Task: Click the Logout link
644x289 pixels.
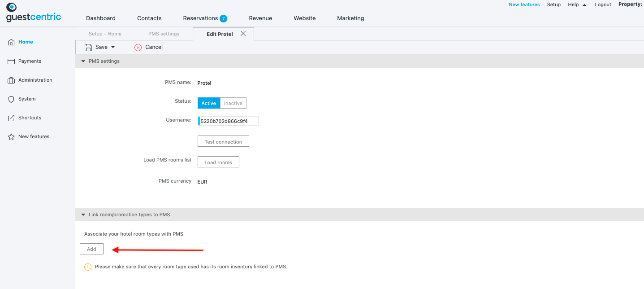Action: (x=603, y=4)
